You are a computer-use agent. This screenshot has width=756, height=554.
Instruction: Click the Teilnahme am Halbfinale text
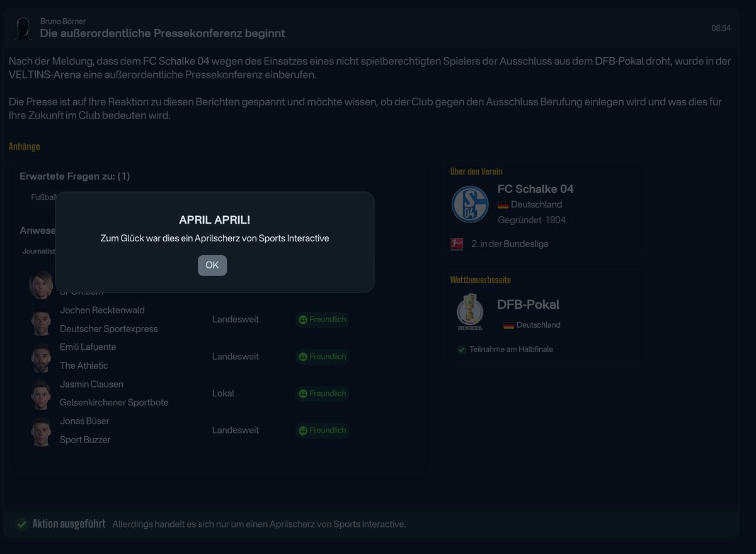pos(511,349)
